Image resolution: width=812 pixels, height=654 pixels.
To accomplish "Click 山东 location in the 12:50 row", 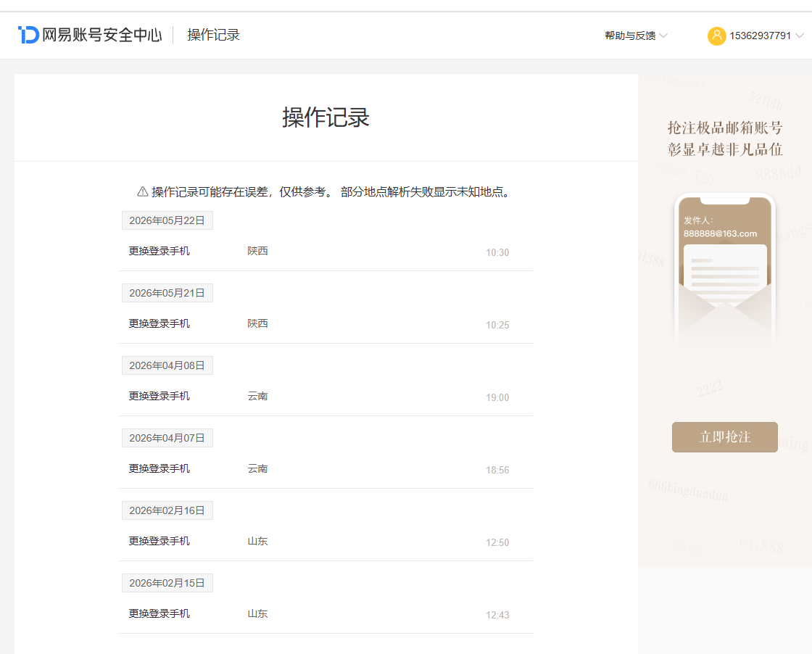I will pyautogui.click(x=257, y=541).
